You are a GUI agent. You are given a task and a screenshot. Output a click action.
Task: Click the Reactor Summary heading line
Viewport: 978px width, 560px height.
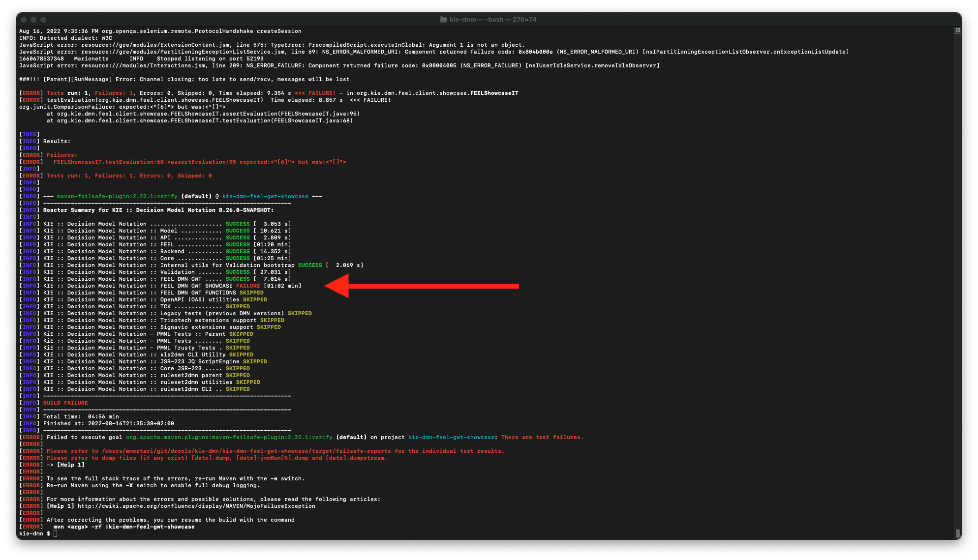coord(158,210)
